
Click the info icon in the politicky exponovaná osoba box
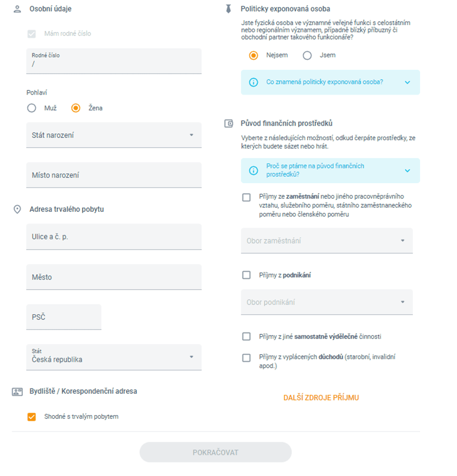pos(253,82)
